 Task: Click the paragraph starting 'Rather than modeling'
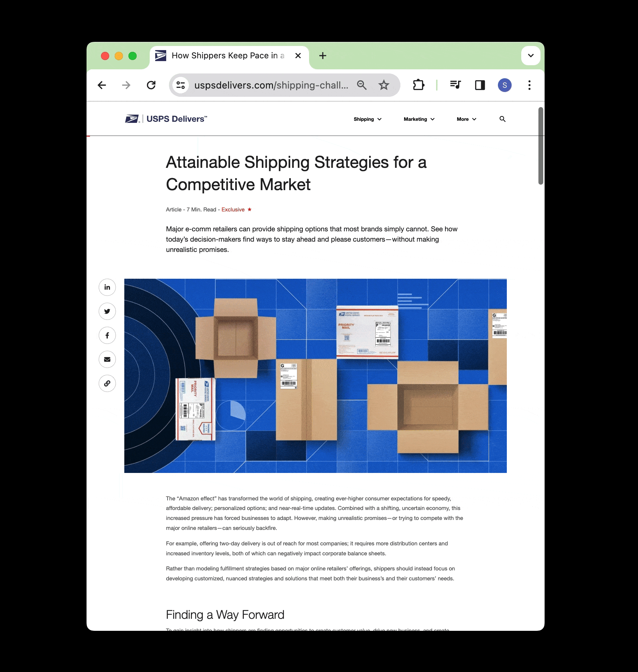(x=310, y=573)
